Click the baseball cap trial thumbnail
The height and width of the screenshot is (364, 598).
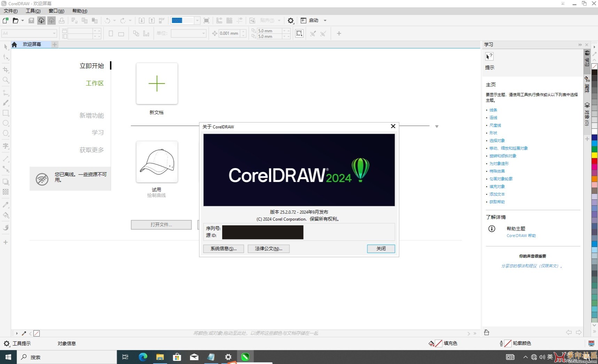click(157, 162)
